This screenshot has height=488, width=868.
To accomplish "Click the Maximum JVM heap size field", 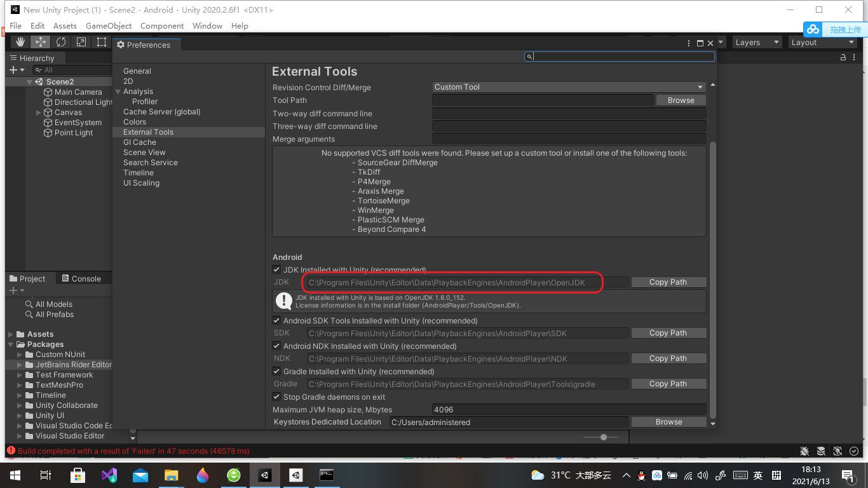I will 569,410.
